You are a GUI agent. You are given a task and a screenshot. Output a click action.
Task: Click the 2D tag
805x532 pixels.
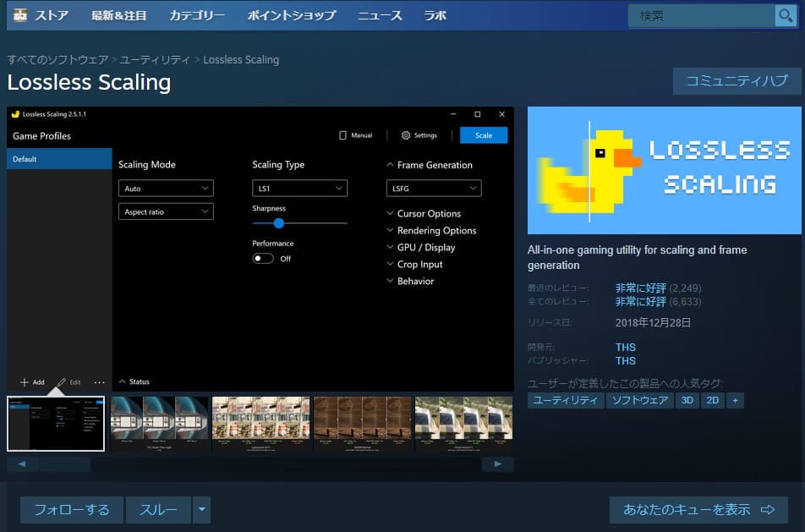(x=713, y=401)
